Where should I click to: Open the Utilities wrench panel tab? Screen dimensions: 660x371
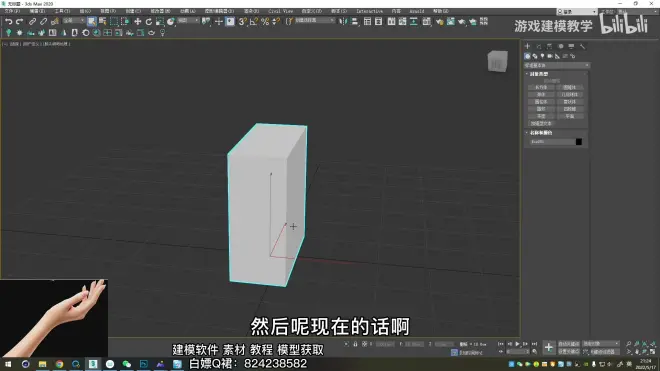click(x=583, y=46)
